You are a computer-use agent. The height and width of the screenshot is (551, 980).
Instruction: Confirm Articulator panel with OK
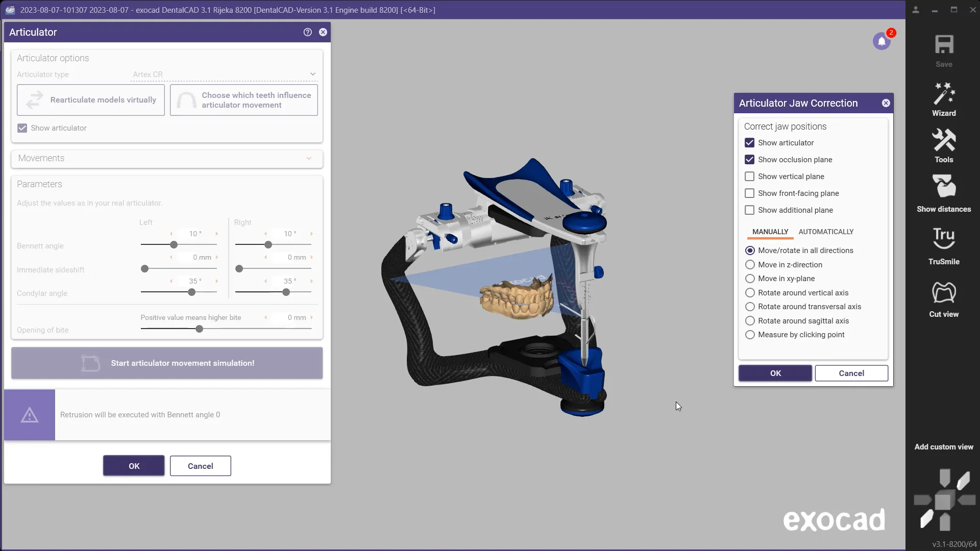[134, 466]
